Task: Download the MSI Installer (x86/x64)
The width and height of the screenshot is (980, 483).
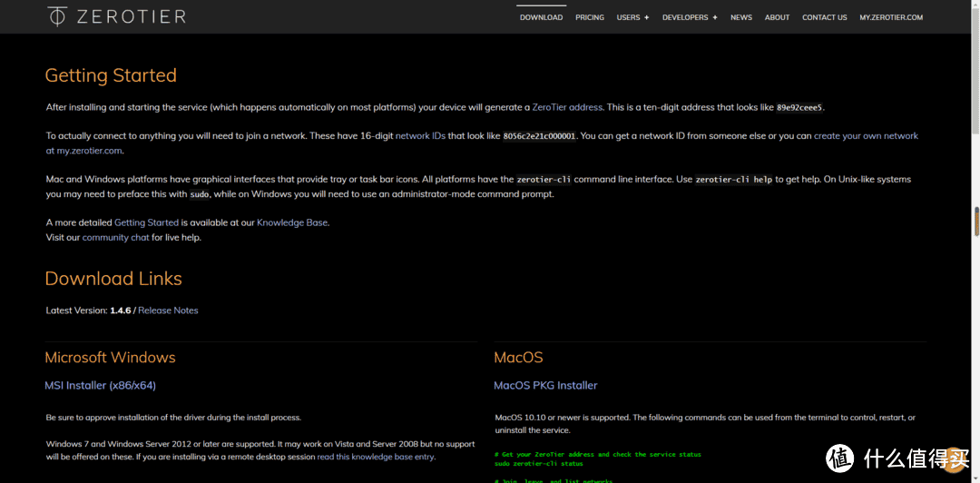Action: 101,385
